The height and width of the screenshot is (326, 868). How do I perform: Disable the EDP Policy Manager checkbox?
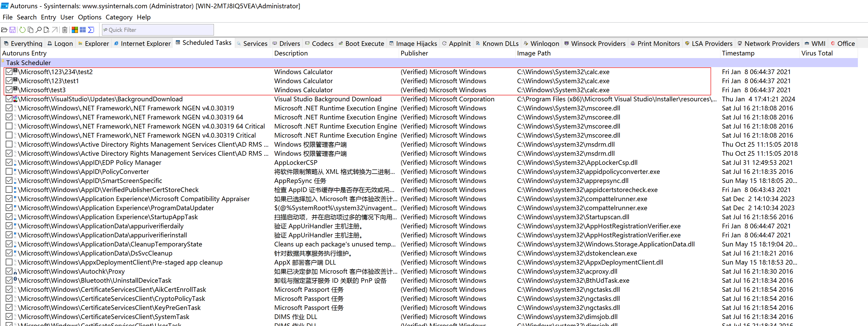(x=9, y=162)
